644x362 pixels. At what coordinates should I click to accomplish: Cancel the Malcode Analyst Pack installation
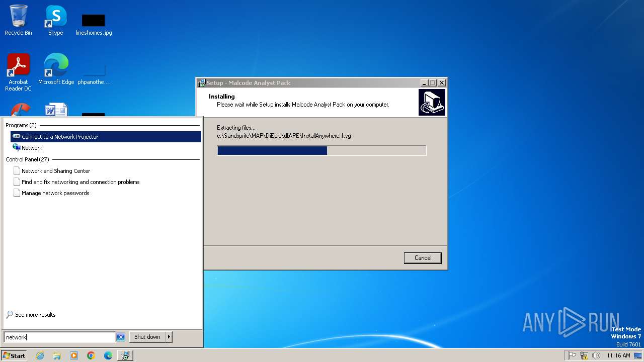pos(423,258)
